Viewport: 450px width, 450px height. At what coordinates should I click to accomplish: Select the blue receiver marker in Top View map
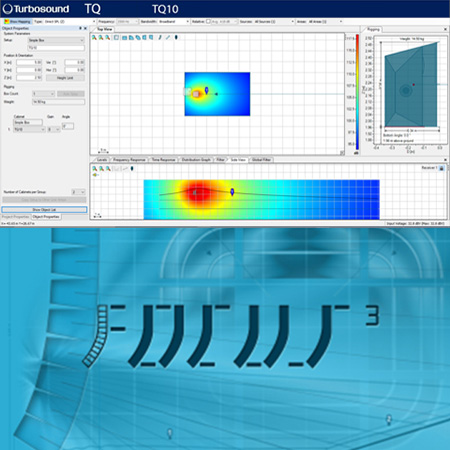[x=206, y=90]
